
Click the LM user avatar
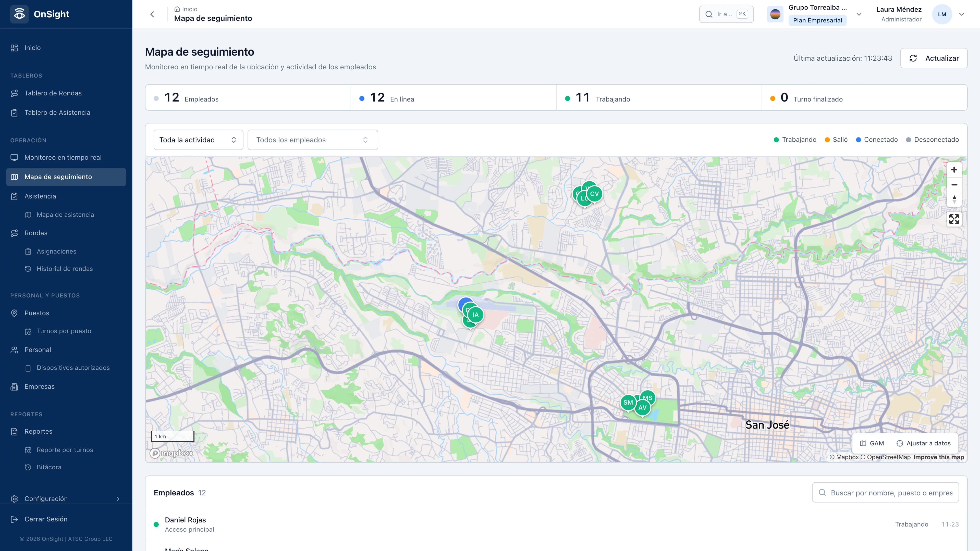[x=941, y=15]
